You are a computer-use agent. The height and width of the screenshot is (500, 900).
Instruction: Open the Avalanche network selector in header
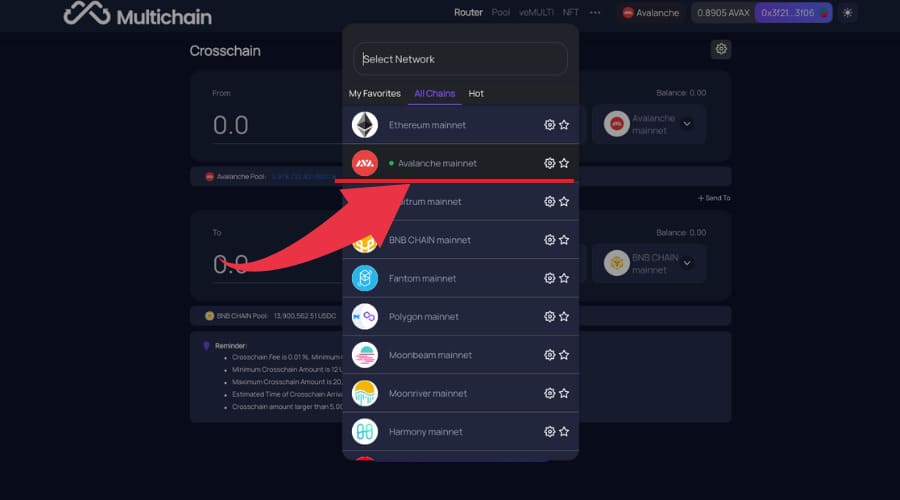(x=651, y=13)
